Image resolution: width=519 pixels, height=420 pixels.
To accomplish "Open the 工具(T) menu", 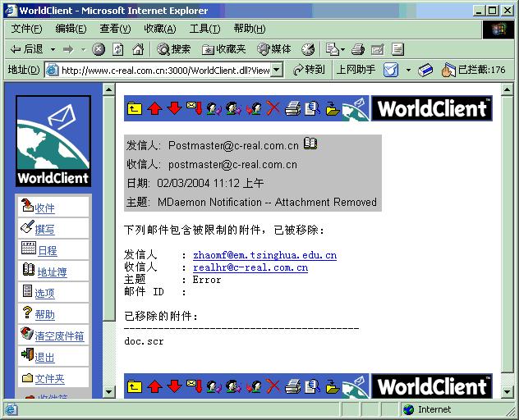I will pos(204,29).
